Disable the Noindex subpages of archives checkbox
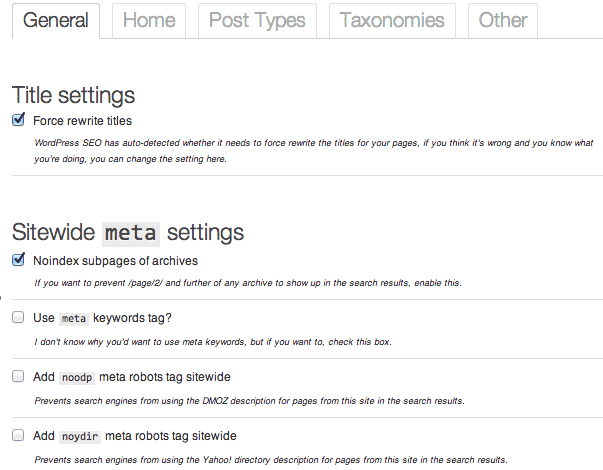 (18, 260)
